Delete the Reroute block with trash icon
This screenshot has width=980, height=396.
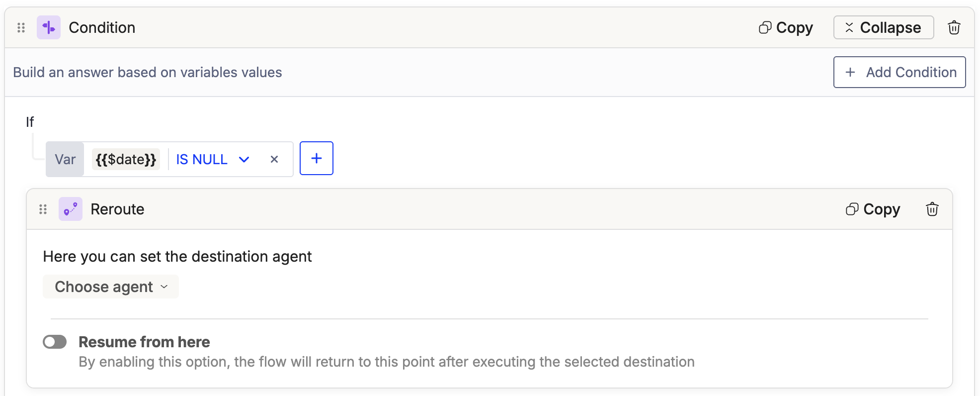932,209
